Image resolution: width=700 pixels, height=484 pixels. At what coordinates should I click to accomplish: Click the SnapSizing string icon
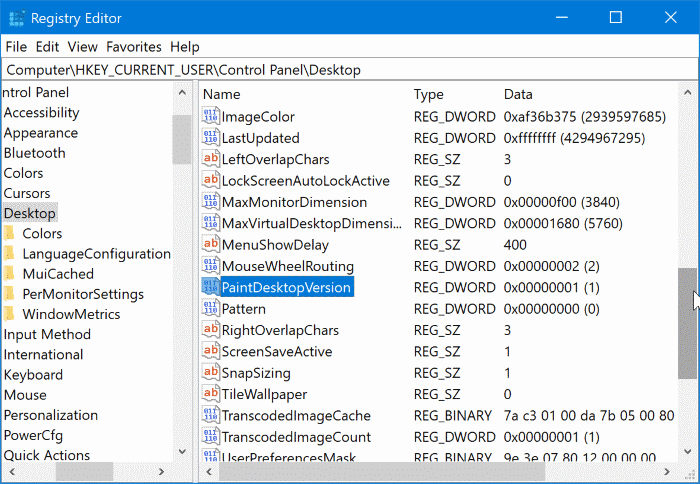tap(210, 372)
